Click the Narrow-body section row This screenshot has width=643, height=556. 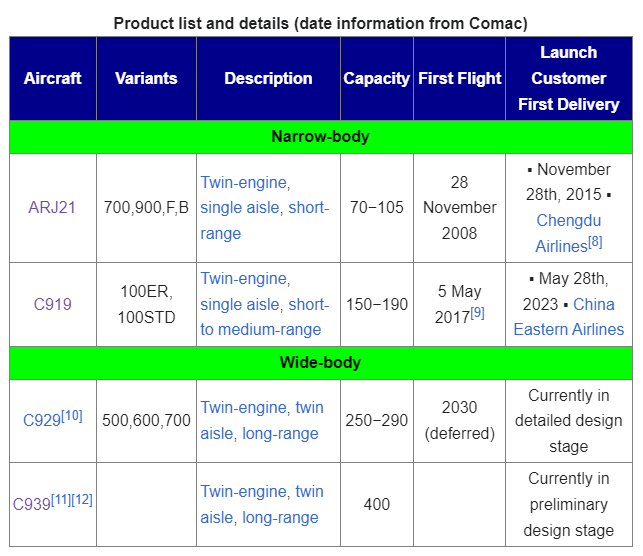tap(321, 137)
